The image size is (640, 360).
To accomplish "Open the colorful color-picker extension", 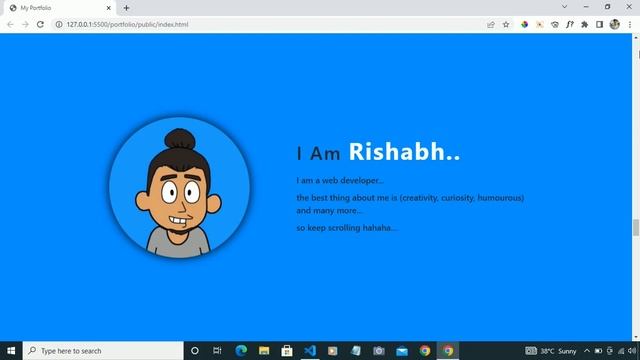I will coord(524,24).
